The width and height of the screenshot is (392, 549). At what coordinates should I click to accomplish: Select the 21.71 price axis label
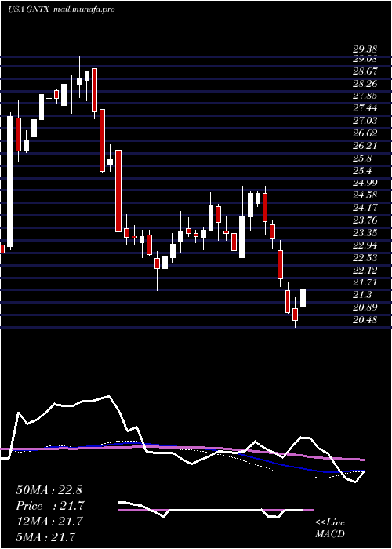365,282
